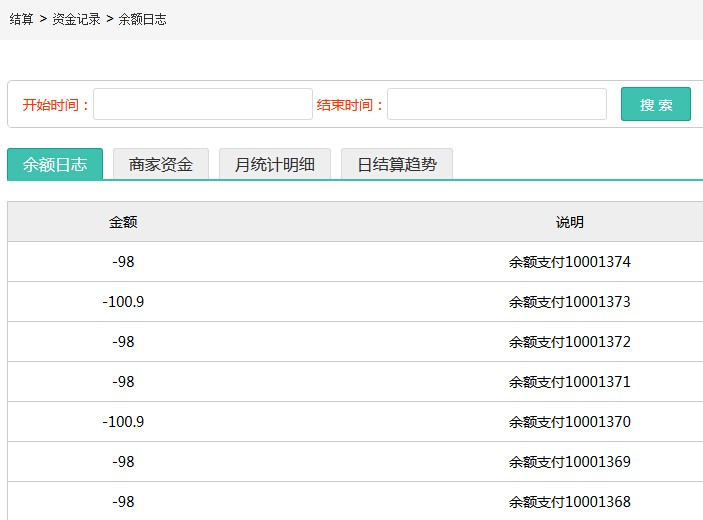The image size is (703, 520).
Task: Click the -98 amount in row 10001374
Action: click(x=123, y=262)
